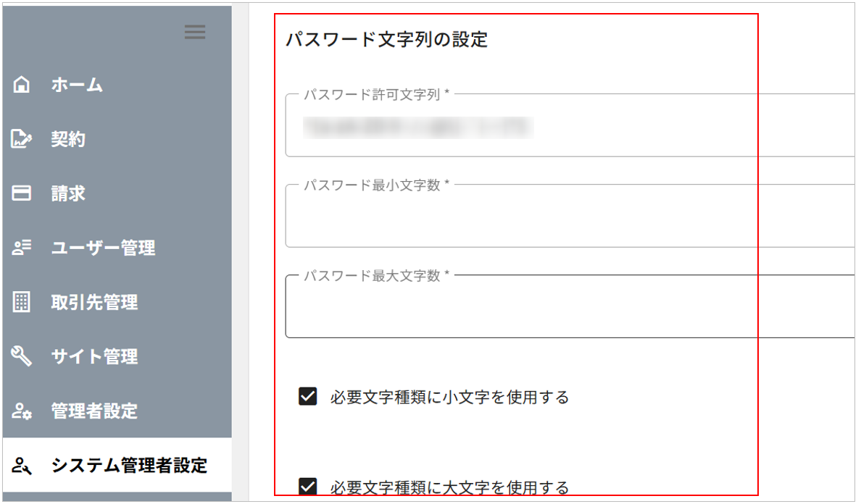The width and height of the screenshot is (861, 504).
Task: Select 管理者設定 sidebar label
Action: click(94, 411)
